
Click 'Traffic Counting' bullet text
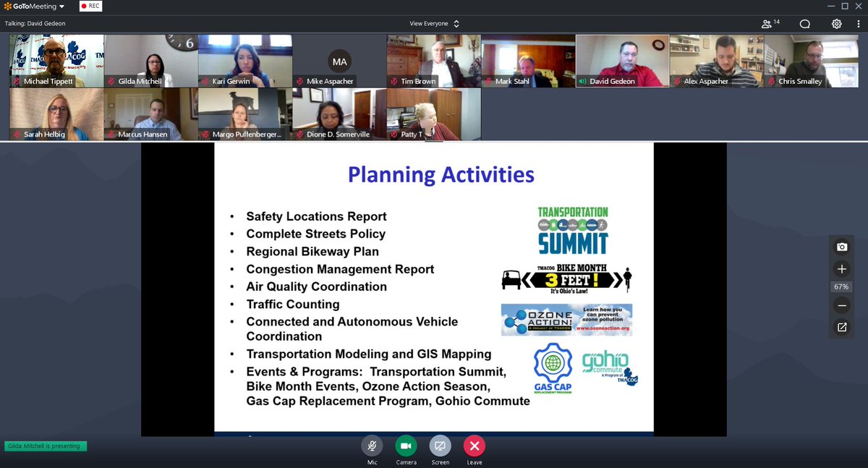tap(293, 304)
